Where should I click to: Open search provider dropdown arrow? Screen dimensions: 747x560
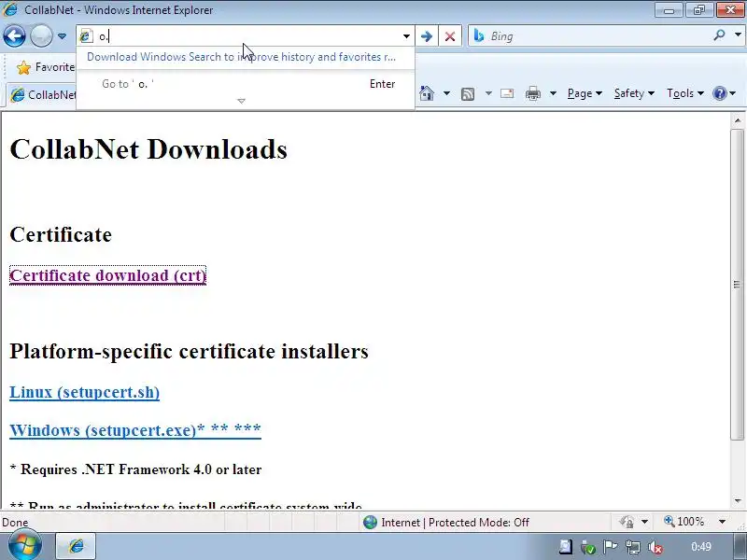tap(738, 35)
